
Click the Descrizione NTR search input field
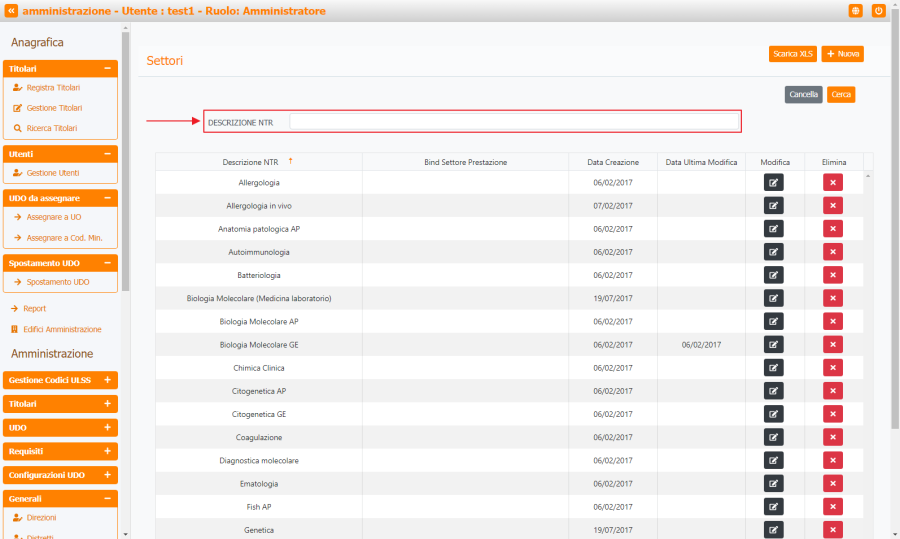(x=514, y=122)
